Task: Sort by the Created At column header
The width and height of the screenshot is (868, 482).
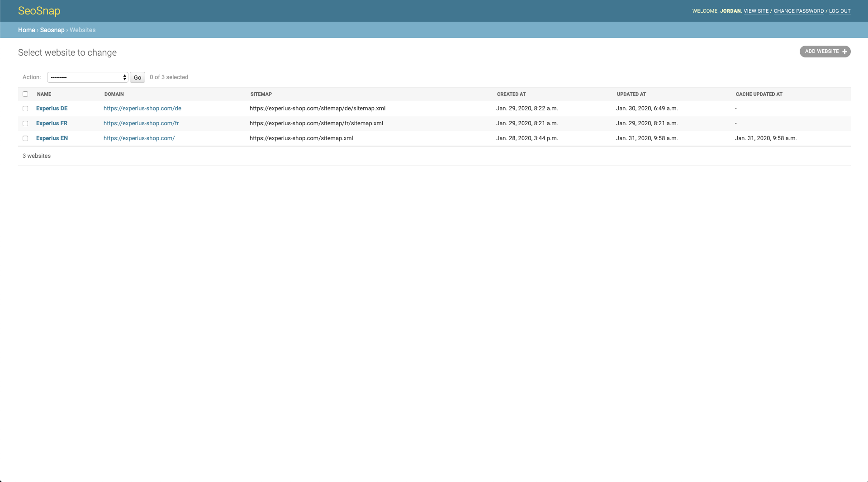Action: (511, 94)
